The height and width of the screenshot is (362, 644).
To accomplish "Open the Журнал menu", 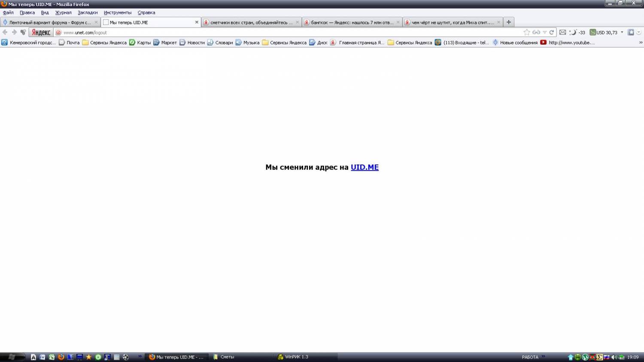I will 63,12.
